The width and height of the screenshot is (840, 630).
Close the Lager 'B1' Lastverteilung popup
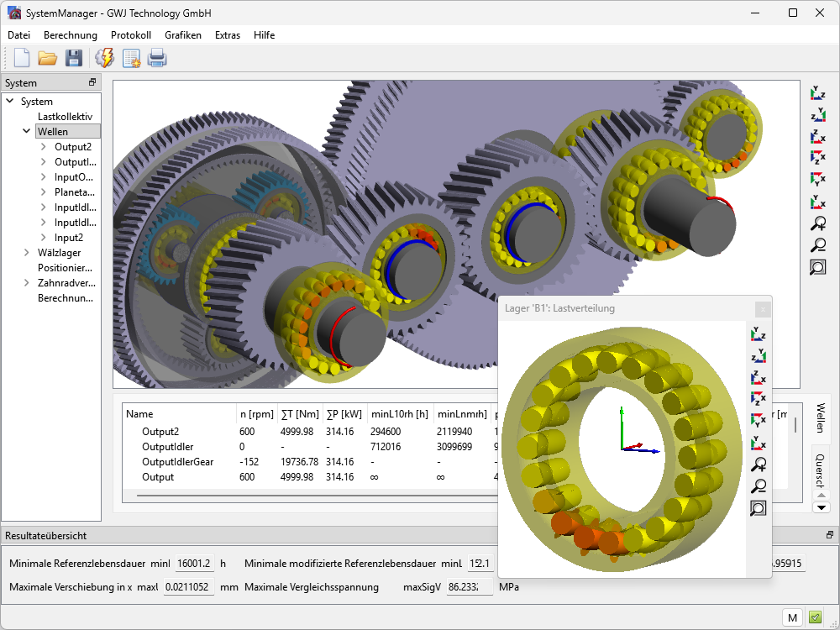pyautogui.click(x=761, y=308)
